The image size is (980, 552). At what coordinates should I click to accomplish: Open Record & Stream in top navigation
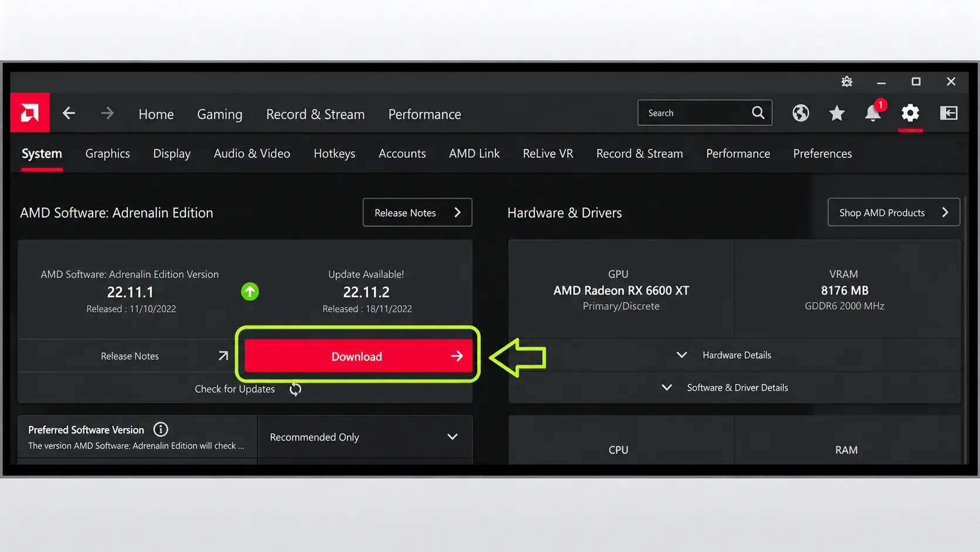click(x=315, y=114)
